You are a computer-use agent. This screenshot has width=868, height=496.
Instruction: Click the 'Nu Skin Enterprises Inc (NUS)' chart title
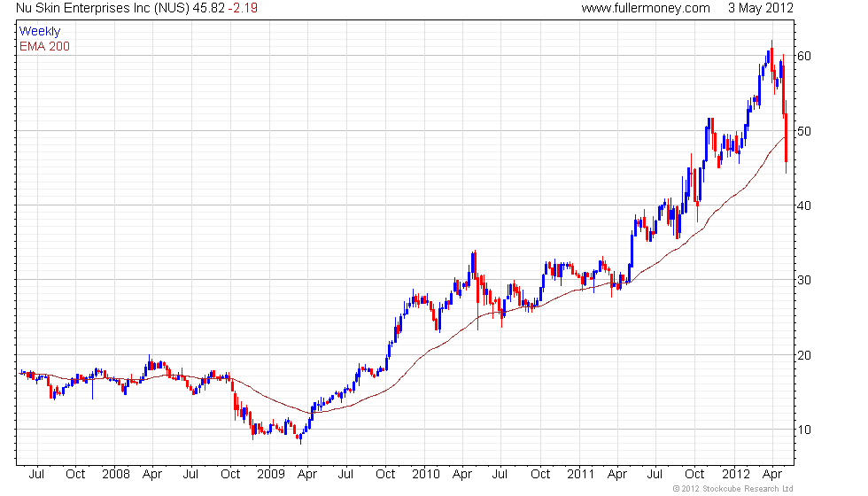tap(103, 8)
